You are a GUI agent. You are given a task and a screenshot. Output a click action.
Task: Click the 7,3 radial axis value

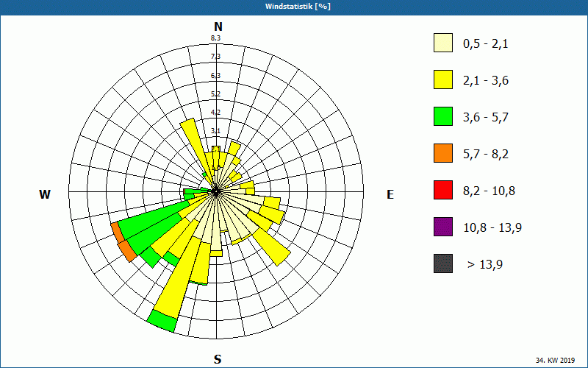[215, 57]
